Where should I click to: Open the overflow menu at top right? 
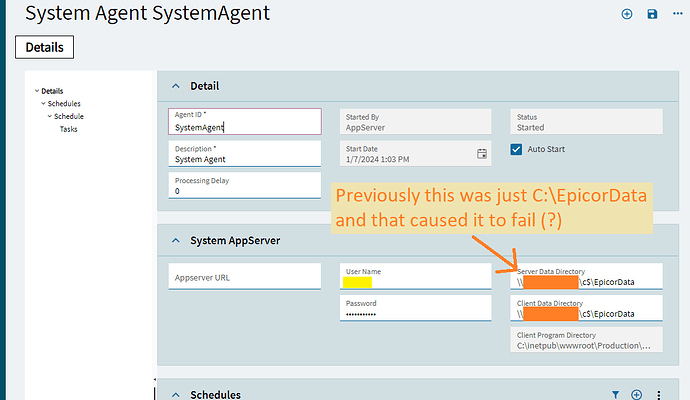[678, 14]
